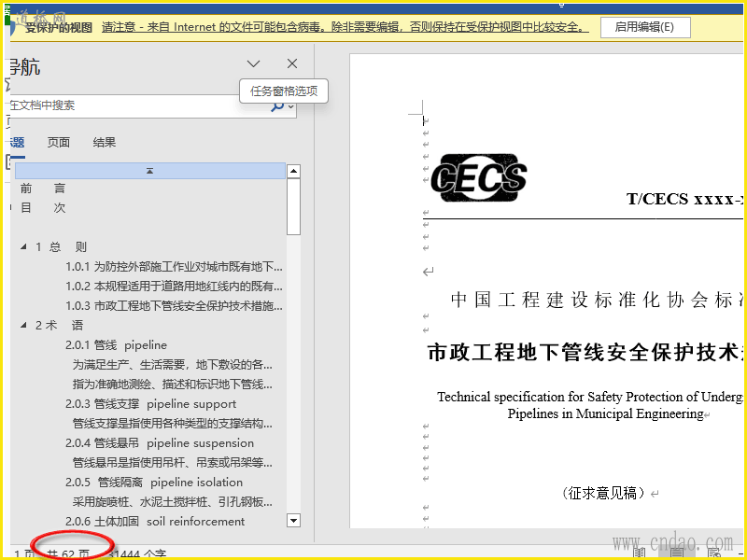Viewport: 747px width, 560px height.
Task: Click the heading list scroll up arrow
Action: pos(293,171)
